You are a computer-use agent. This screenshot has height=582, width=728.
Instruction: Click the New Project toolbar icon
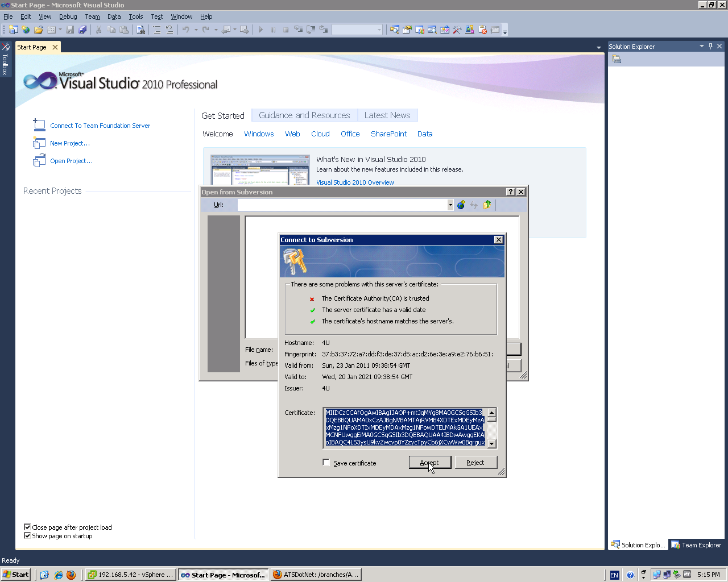click(14, 30)
